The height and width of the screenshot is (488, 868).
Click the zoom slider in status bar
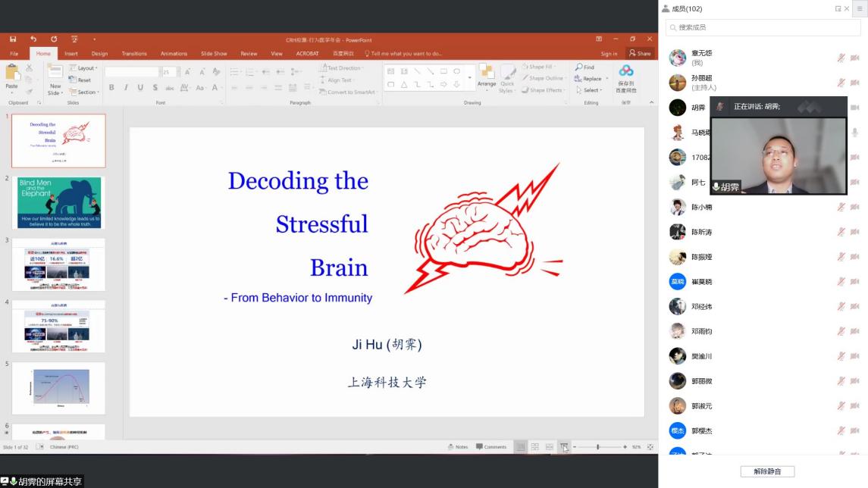tap(598, 447)
